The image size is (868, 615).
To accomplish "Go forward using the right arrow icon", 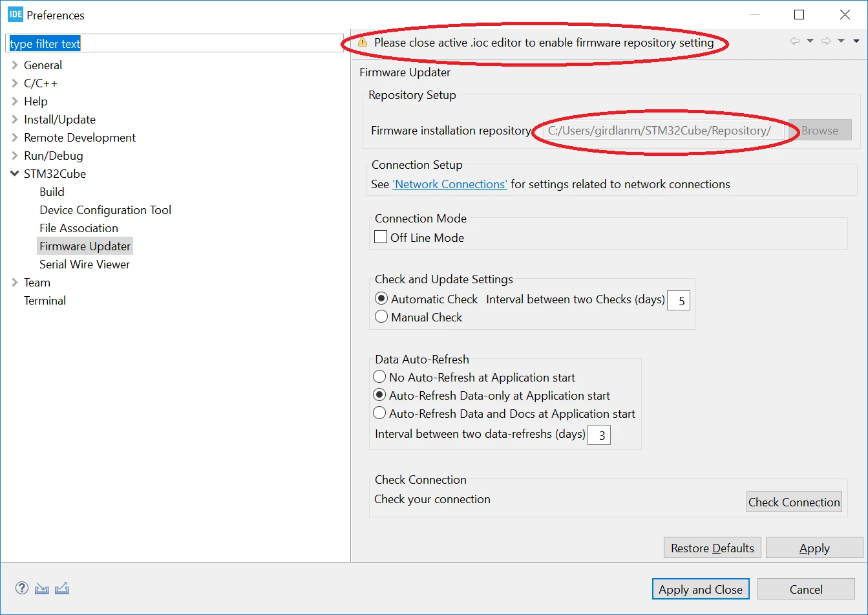I will pyautogui.click(x=826, y=41).
